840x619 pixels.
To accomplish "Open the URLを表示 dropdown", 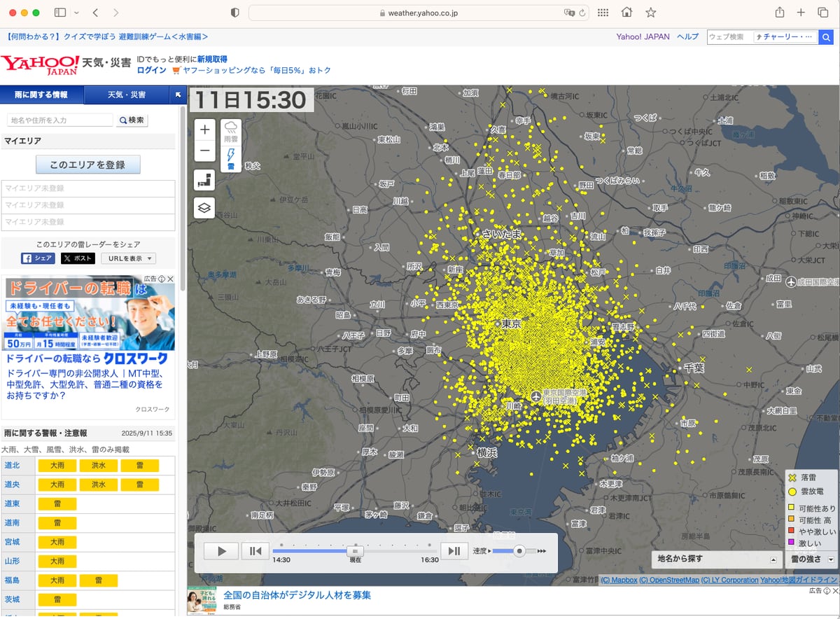I will pos(128,258).
